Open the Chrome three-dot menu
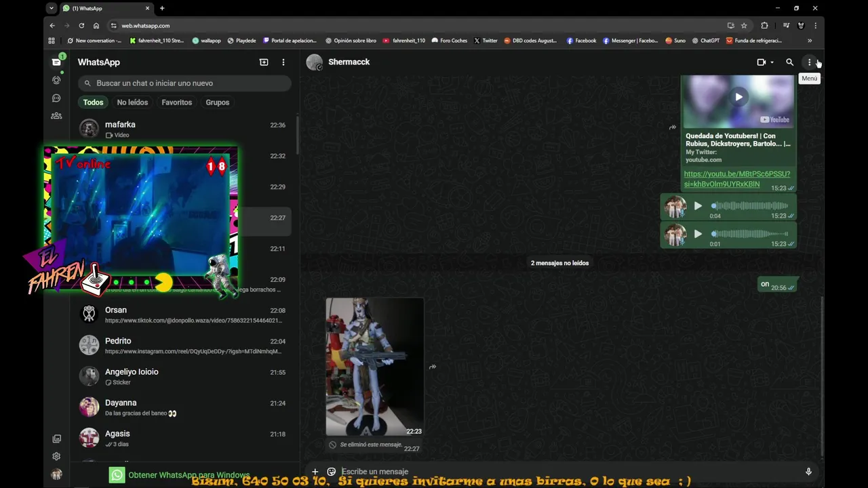The image size is (868, 488). pos(815,26)
